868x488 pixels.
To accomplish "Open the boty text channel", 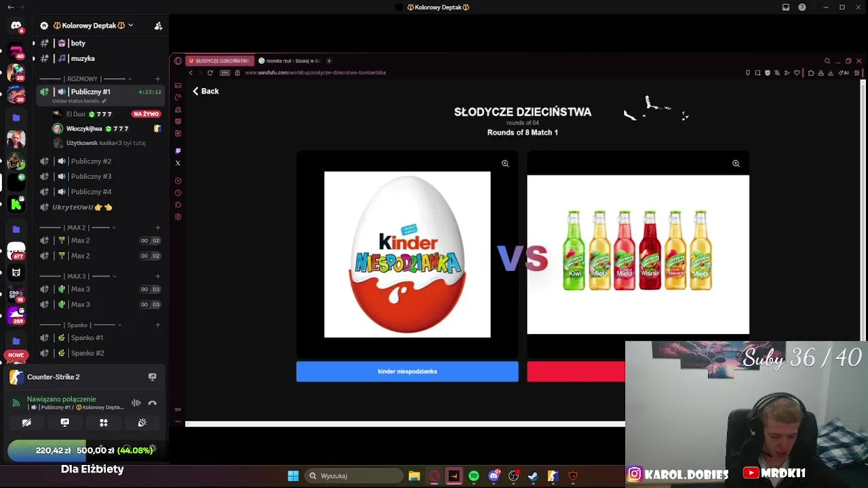I will tap(78, 43).
